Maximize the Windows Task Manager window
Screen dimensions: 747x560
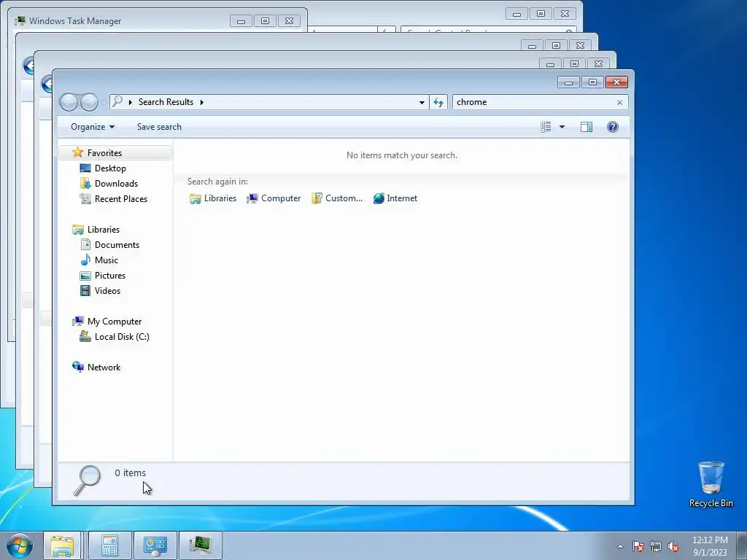(x=265, y=21)
